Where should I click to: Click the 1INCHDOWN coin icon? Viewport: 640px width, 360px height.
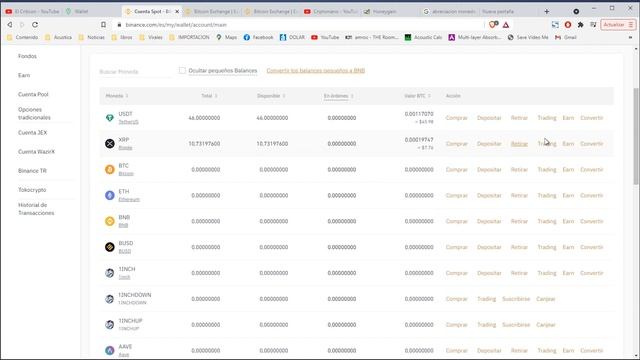tap(109, 299)
